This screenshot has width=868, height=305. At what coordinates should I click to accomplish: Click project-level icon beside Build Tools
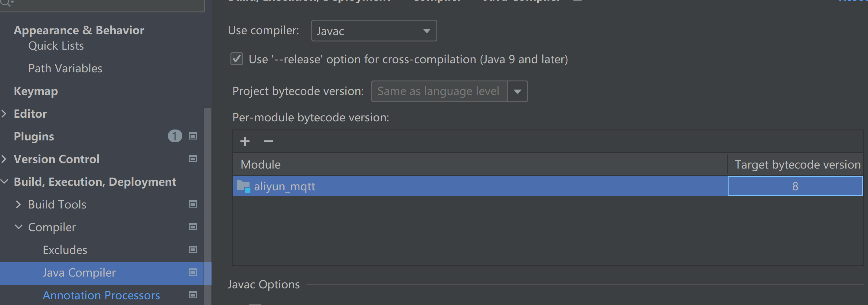point(193,204)
